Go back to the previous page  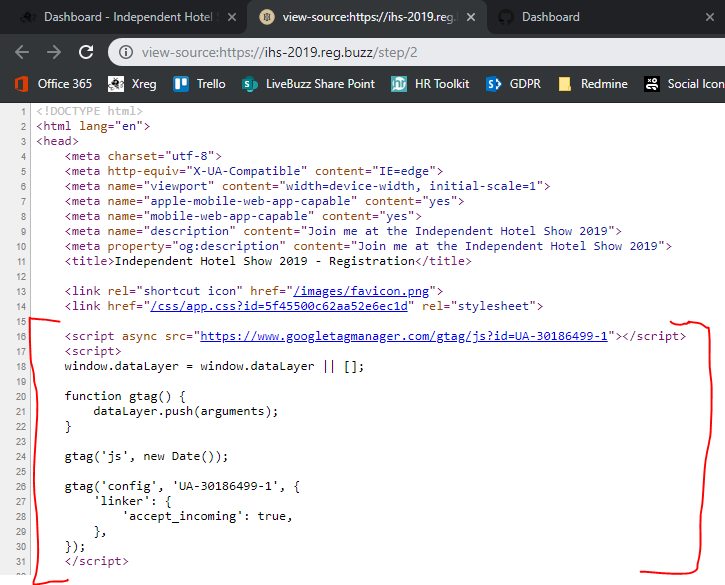[22, 52]
